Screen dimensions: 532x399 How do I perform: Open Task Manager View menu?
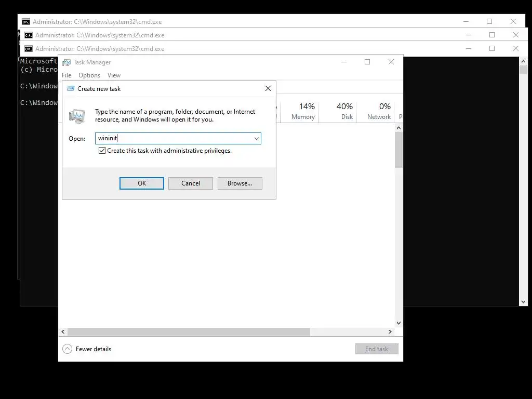tap(114, 75)
